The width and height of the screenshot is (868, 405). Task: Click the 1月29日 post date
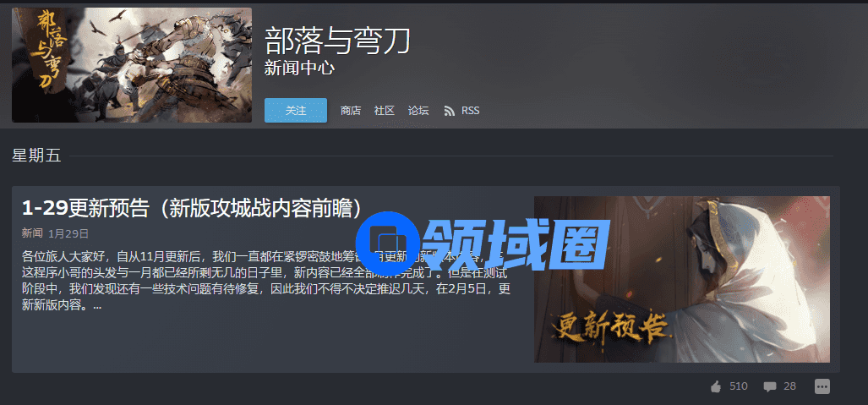[68, 234]
